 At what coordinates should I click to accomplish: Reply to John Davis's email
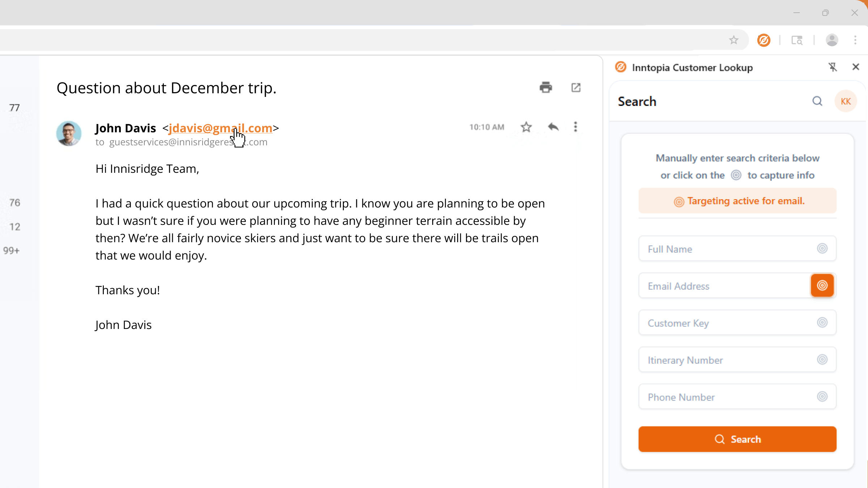[553, 127]
